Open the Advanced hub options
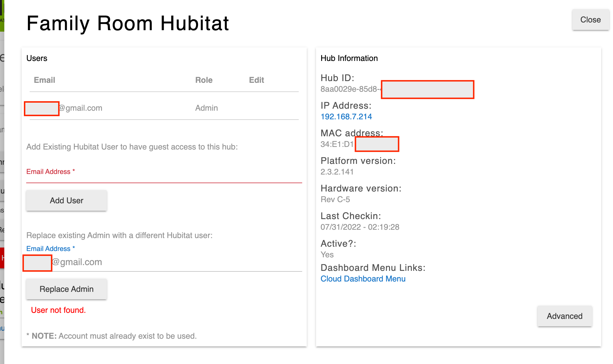Image resolution: width=613 pixels, height=364 pixels. [564, 316]
